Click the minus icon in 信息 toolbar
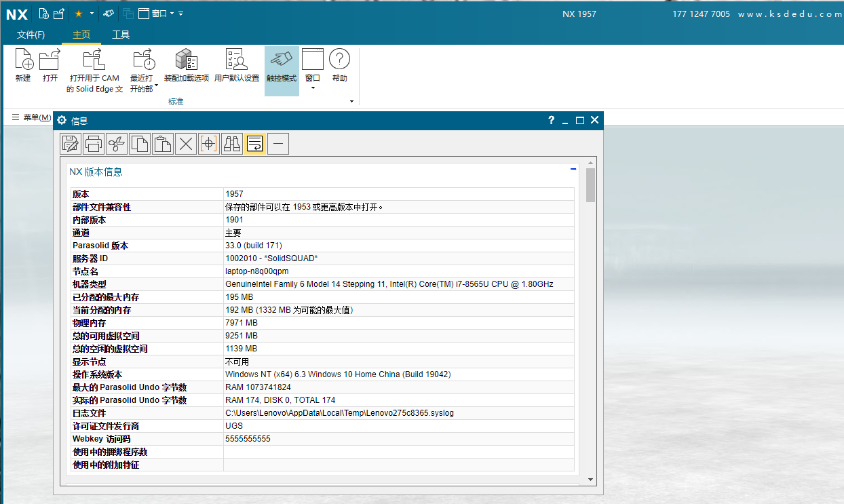This screenshot has width=844, height=504. coord(279,143)
